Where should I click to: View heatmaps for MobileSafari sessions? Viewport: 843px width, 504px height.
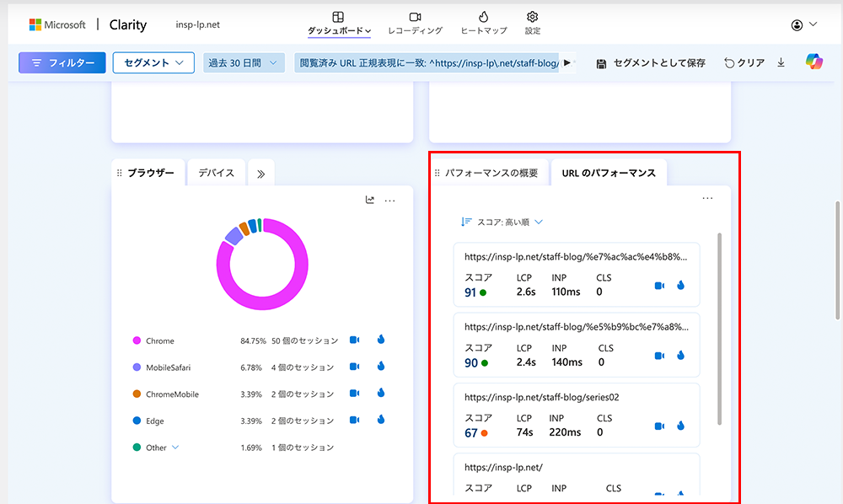(x=381, y=366)
